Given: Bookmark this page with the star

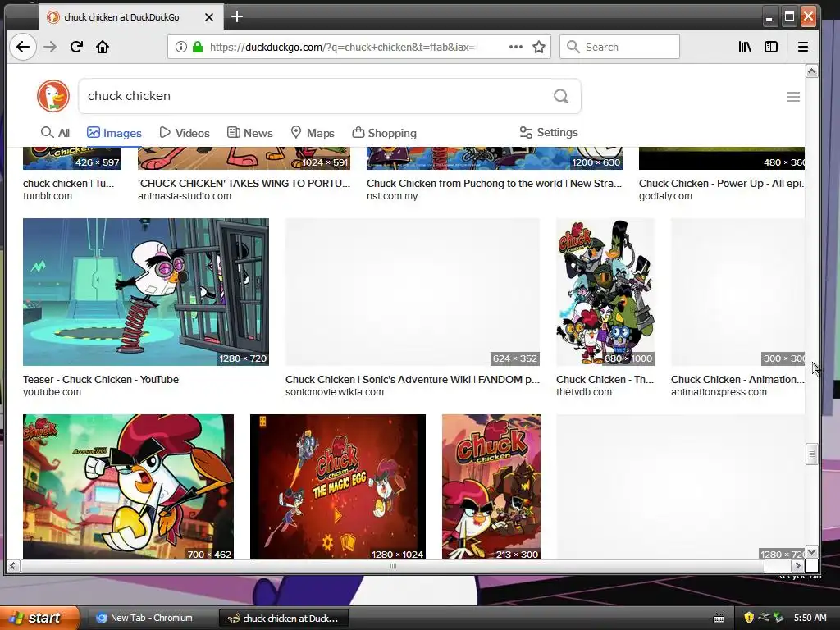Looking at the screenshot, I should pyautogui.click(x=539, y=47).
